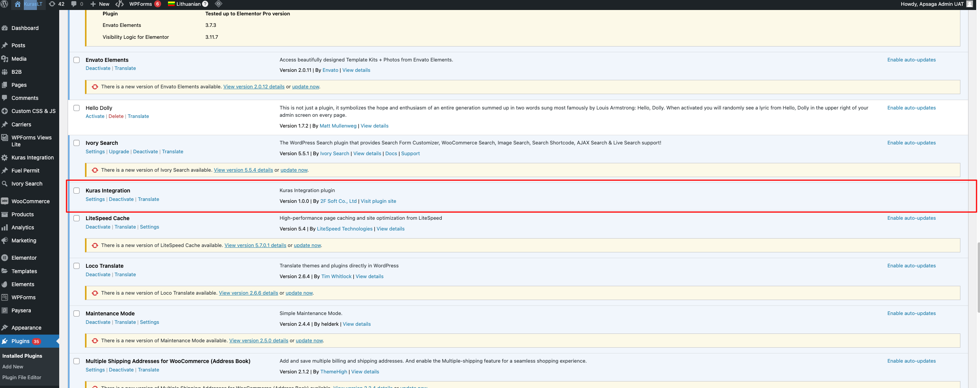The image size is (980, 388).
Task: Open the Fuel Permit sidebar menu
Action: coord(25,171)
